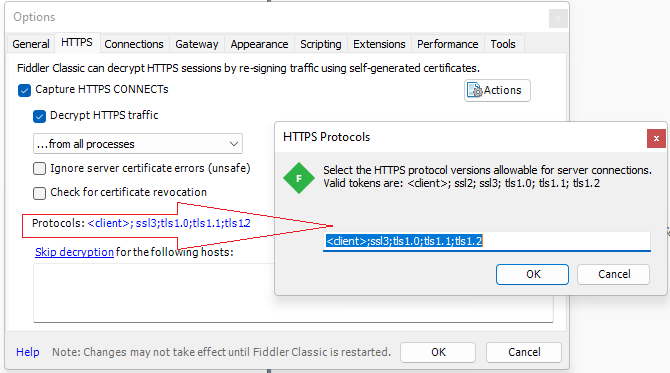Open the Help link
This screenshot has height=373, width=670.
(x=28, y=352)
